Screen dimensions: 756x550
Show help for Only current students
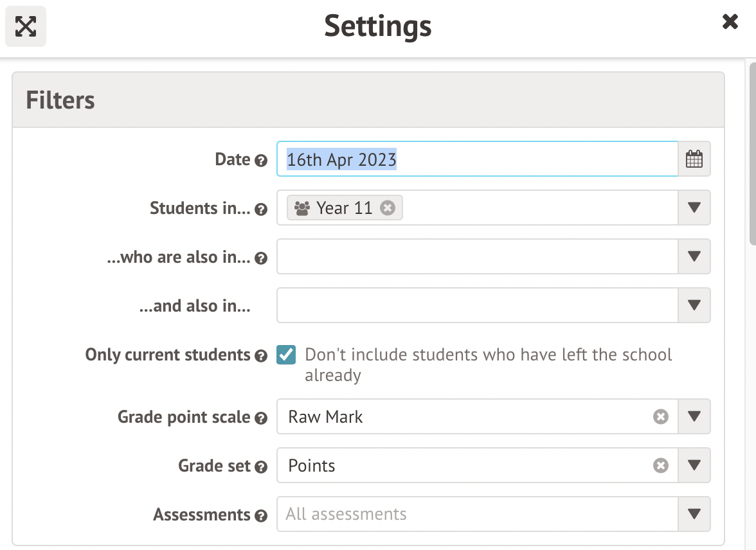[x=260, y=356]
